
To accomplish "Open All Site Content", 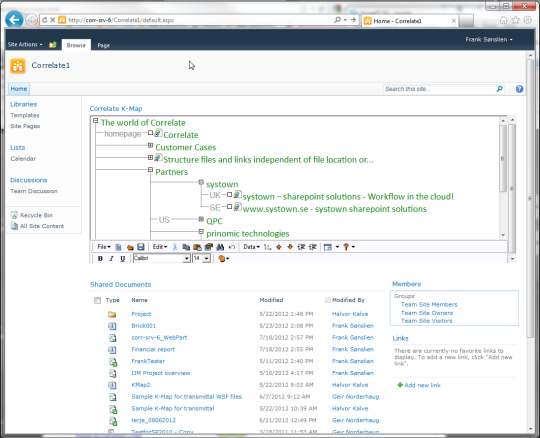I will click(42, 226).
